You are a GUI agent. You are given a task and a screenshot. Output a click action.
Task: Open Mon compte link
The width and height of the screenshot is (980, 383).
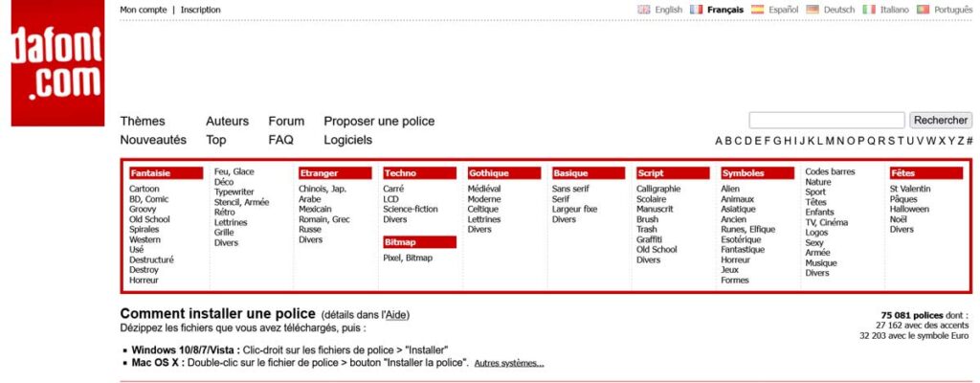pyautogui.click(x=144, y=10)
